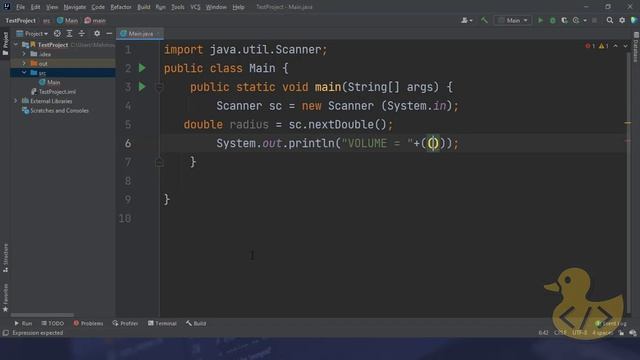Open the Project view dropdown

[32, 33]
